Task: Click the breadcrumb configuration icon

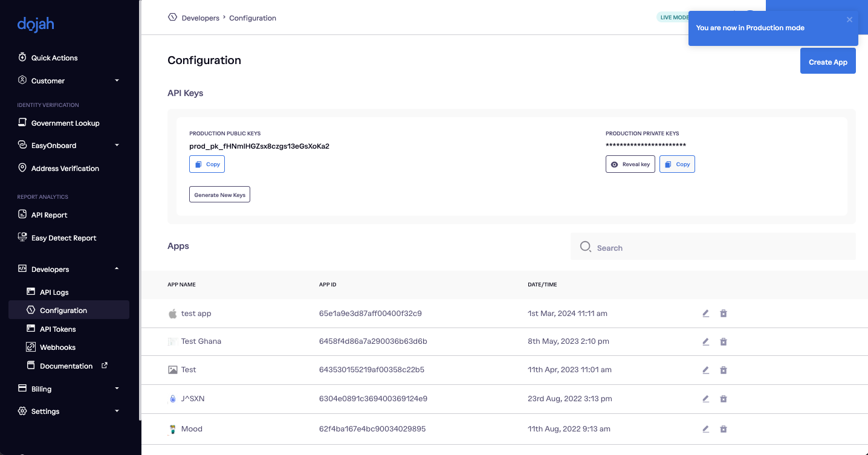Action: [x=172, y=17]
